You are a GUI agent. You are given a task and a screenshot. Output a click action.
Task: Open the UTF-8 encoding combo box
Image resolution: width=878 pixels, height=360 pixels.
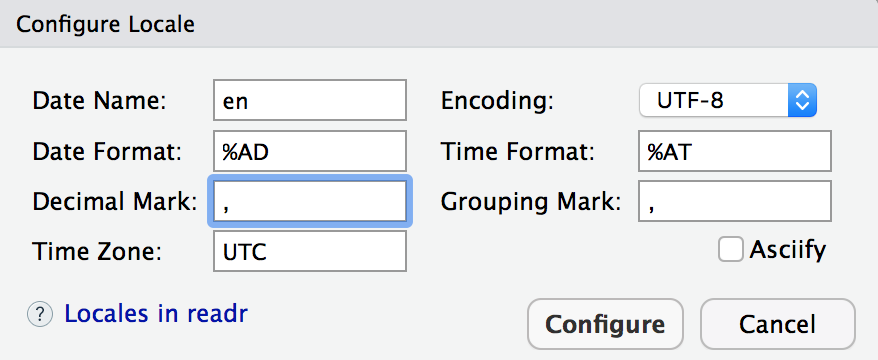(x=728, y=101)
